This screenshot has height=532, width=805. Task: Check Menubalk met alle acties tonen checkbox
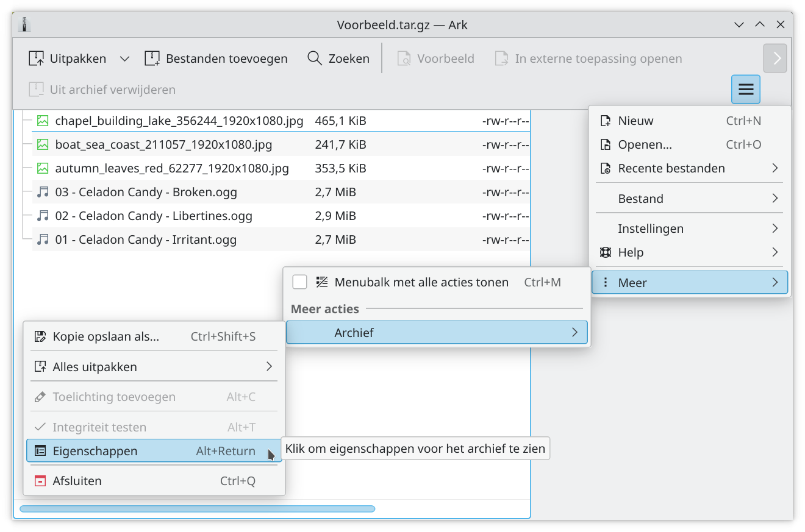pyautogui.click(x=299, y=282)
